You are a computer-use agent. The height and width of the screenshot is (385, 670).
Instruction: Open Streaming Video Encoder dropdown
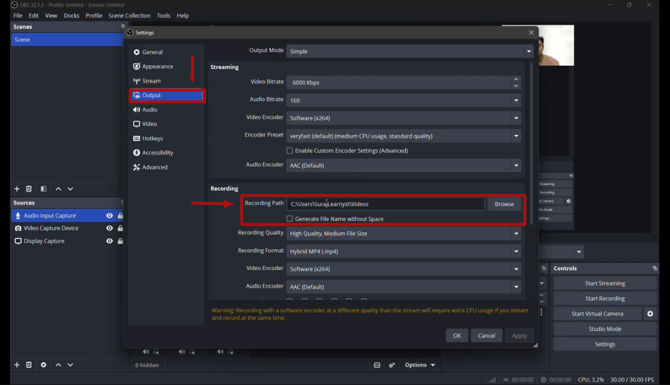(x=403, y=118)
